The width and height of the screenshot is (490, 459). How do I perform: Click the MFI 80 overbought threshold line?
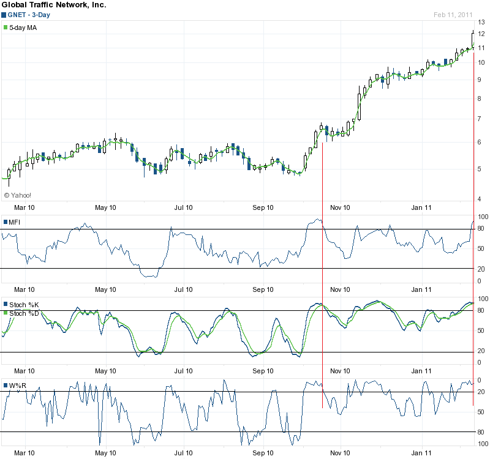(237, 229)
